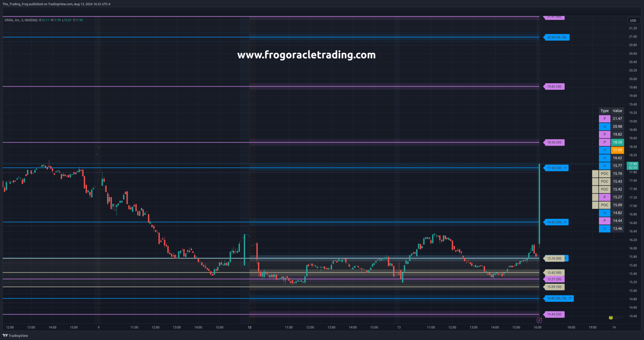Click the 15.76 (90) level label
The width and height of the screenshot is (644, 340).
[x=554, y=259]
